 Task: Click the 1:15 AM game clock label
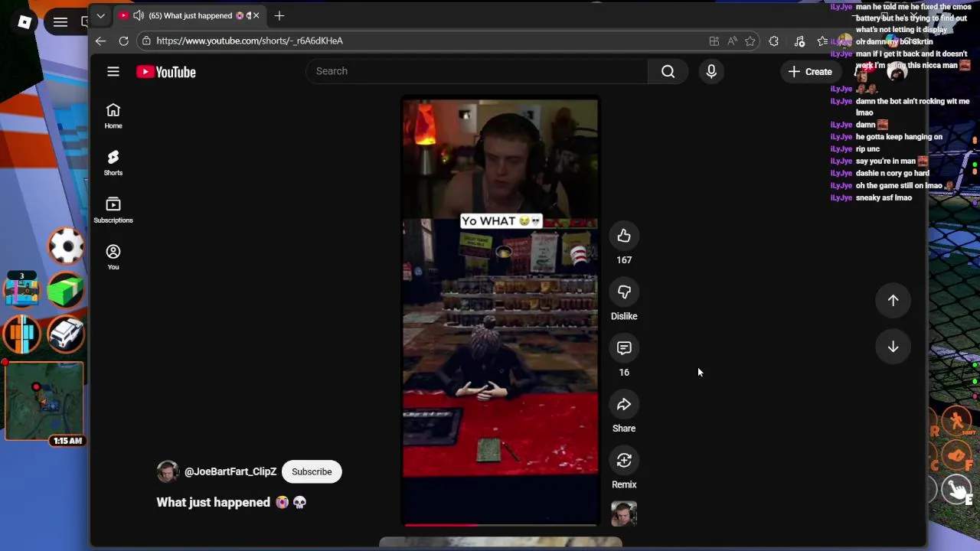(x=67, y=441)
